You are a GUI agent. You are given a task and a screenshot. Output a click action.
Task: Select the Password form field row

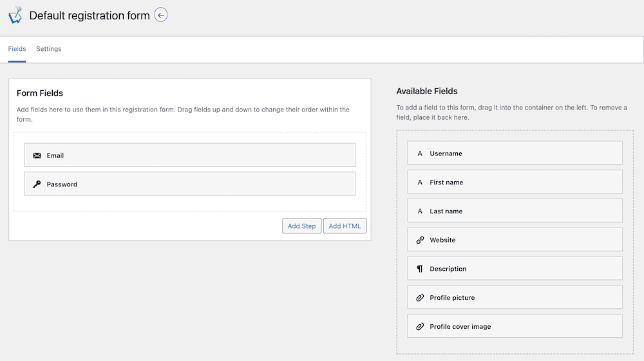tap(190, 184)
